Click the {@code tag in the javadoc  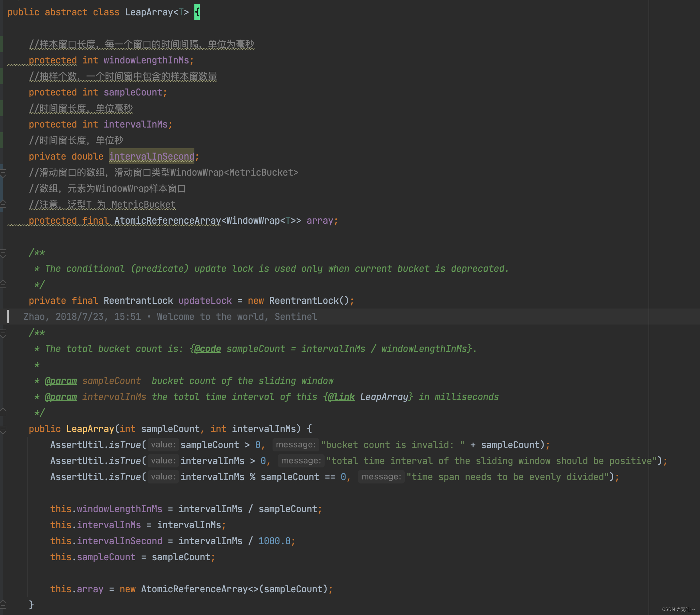[207, 349]
